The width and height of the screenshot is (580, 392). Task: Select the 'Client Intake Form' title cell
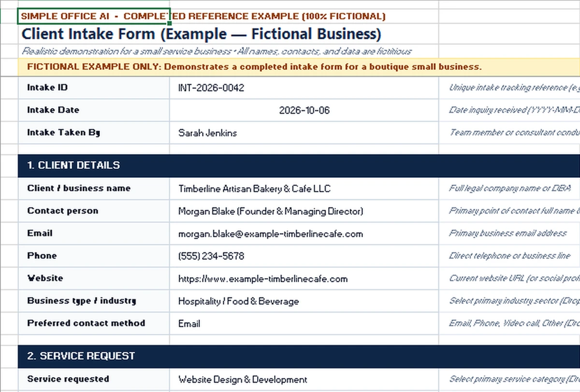click(201, 34)
